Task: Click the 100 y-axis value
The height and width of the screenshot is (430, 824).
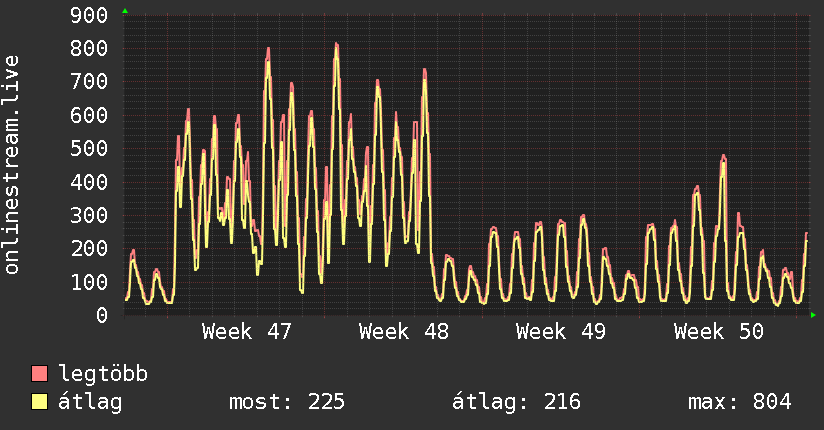Action: [89, 282]
